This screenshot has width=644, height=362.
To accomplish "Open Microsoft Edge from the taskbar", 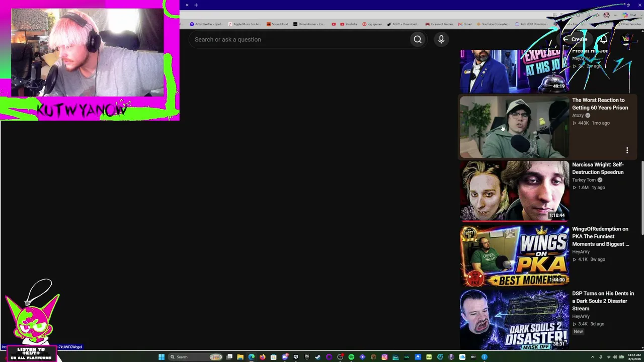I will pyautogui.click(x=252, y=357).
